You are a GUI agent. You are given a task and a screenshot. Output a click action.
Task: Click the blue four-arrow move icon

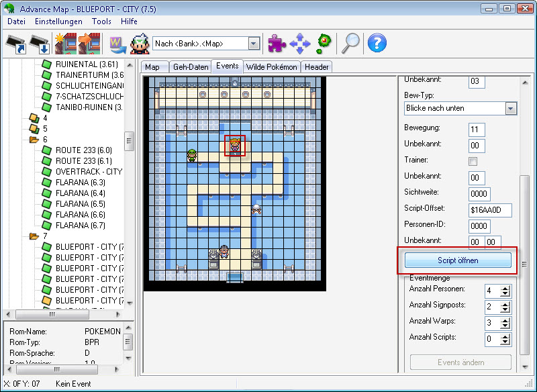click(299, 44)
